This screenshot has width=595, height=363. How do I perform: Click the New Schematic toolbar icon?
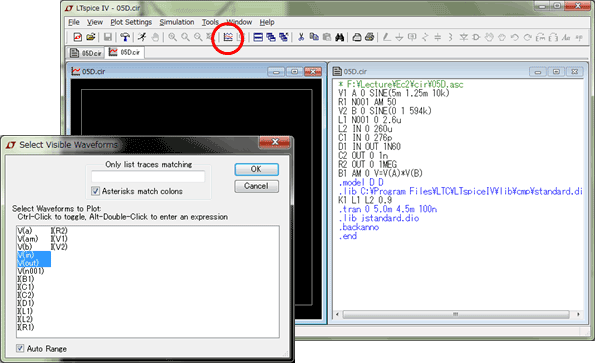[x=77, y=37]
